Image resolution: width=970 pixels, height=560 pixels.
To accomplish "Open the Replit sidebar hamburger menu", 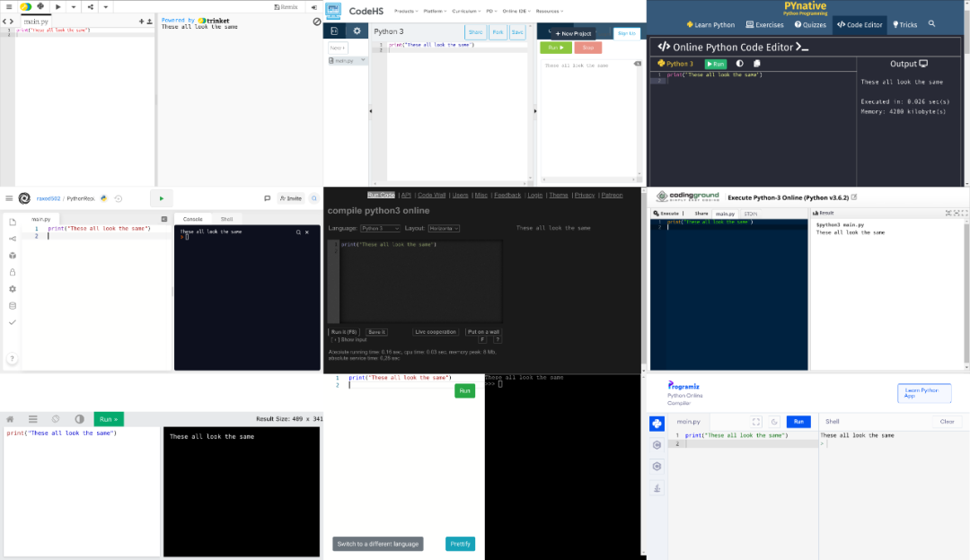I will 9,198.
